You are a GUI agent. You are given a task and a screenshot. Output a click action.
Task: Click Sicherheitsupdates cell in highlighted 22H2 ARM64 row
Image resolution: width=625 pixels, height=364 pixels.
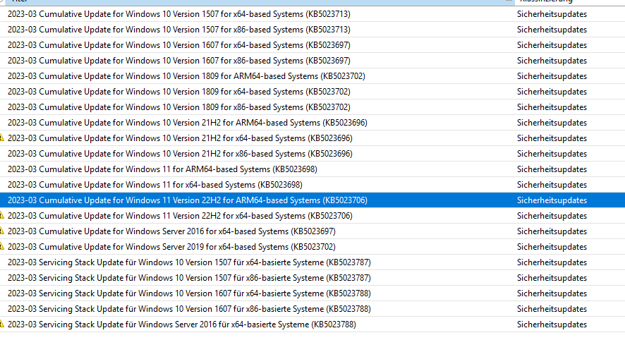click(x=552, y=200)
